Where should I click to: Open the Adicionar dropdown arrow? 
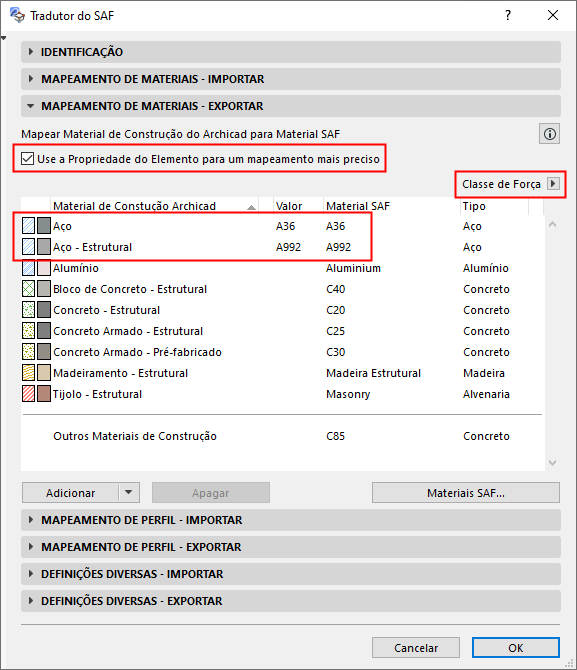click(x=129, y=492)
